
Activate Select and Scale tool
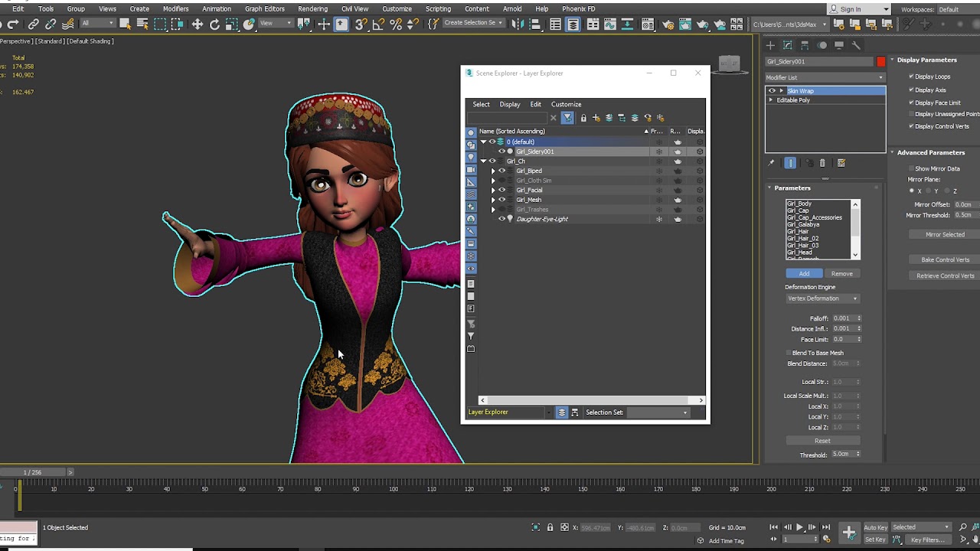pos(231,24)
